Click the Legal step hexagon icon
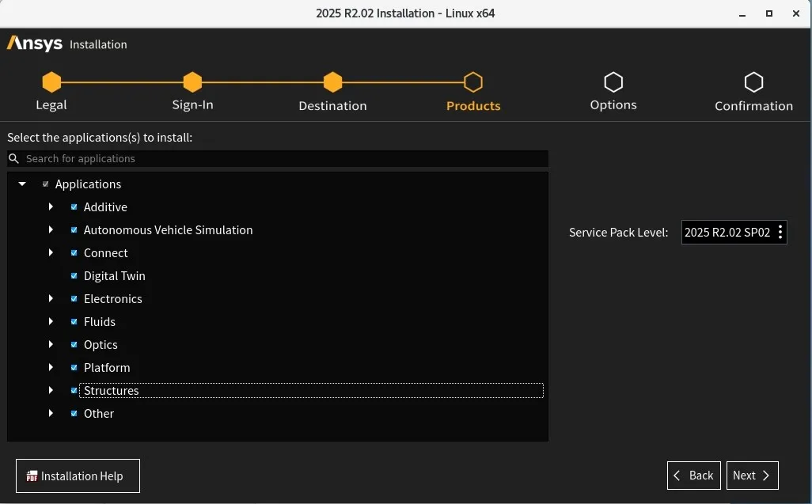This screenshot has width=812, height=504. click(51, 81)
